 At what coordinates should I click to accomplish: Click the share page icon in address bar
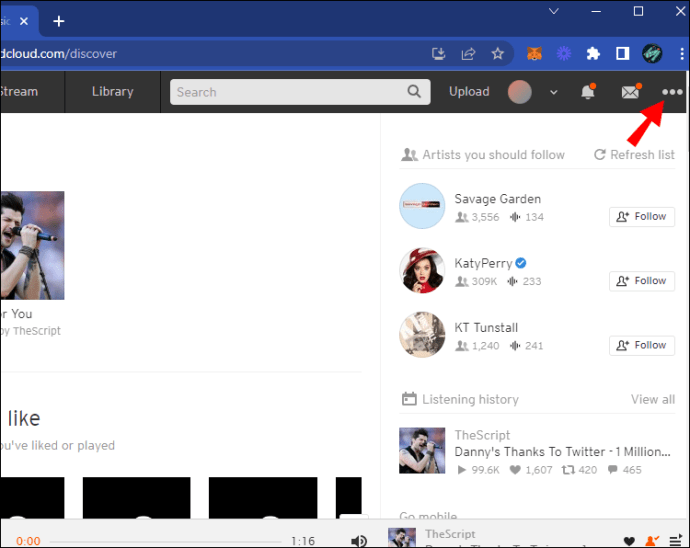468,54
